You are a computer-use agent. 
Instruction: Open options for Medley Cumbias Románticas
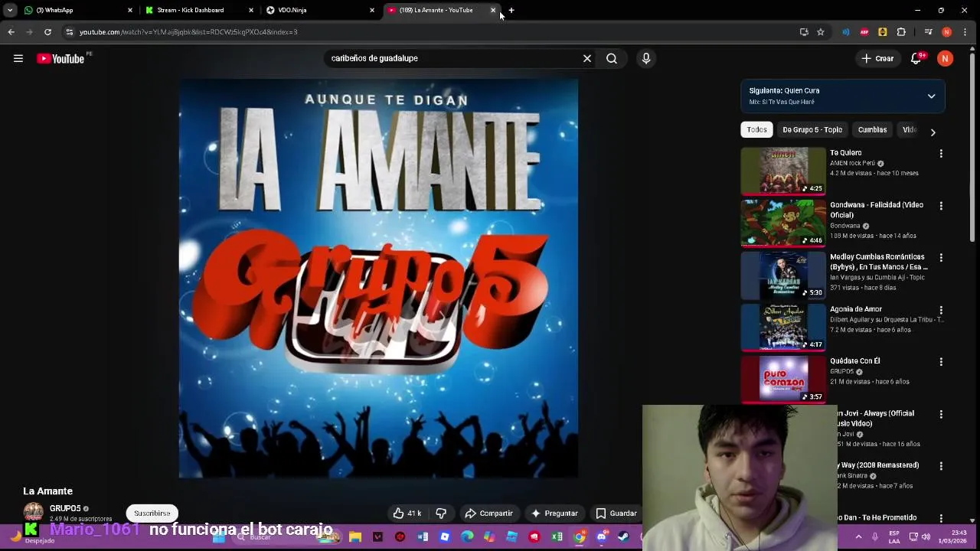(941, 258)
